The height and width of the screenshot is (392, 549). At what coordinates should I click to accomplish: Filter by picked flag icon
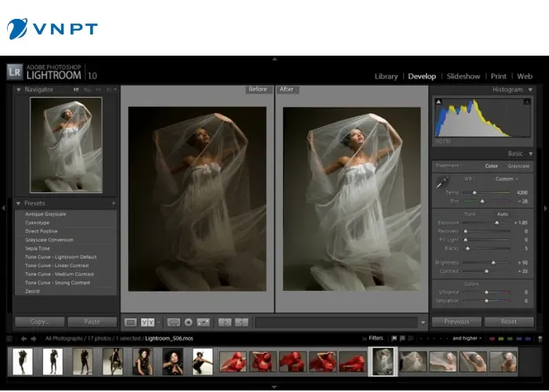(394, 339)
